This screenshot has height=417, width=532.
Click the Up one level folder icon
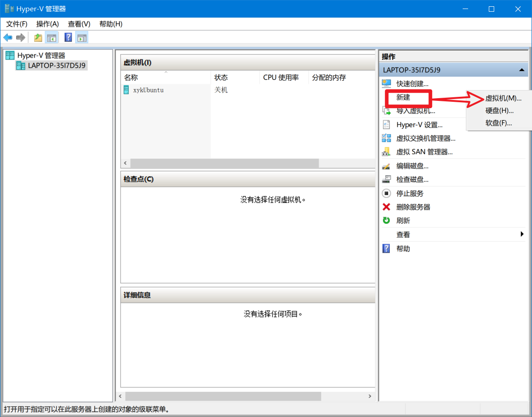(x=38, y=38)
